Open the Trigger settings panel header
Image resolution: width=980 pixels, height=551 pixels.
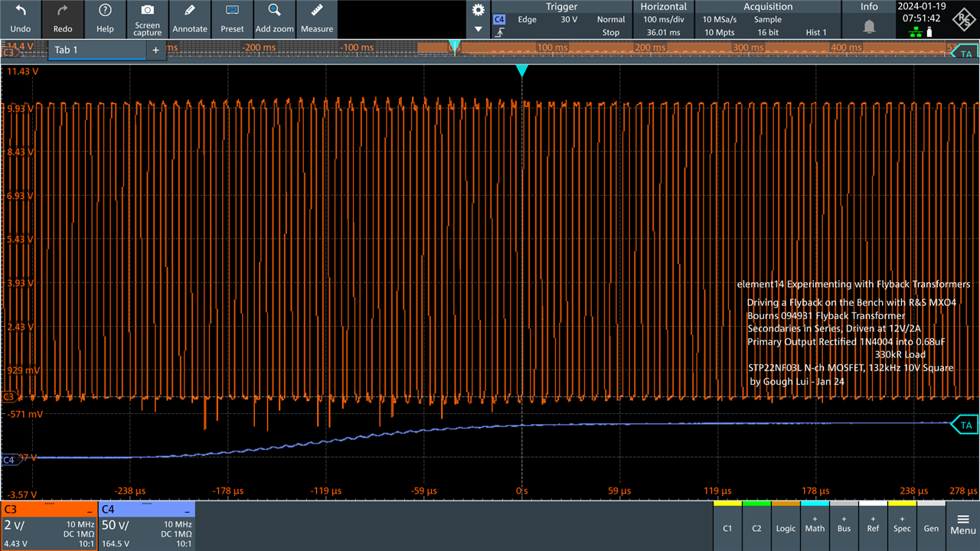(x=561, y=6)
